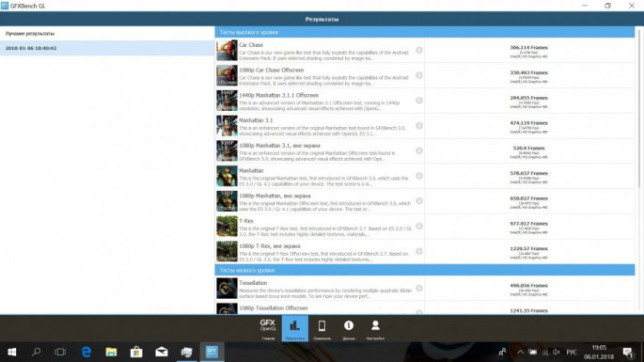
Task: Click the 1440p Manhattan 3.1.1 Offscreen thumbnail
Action: pos(227,101)
